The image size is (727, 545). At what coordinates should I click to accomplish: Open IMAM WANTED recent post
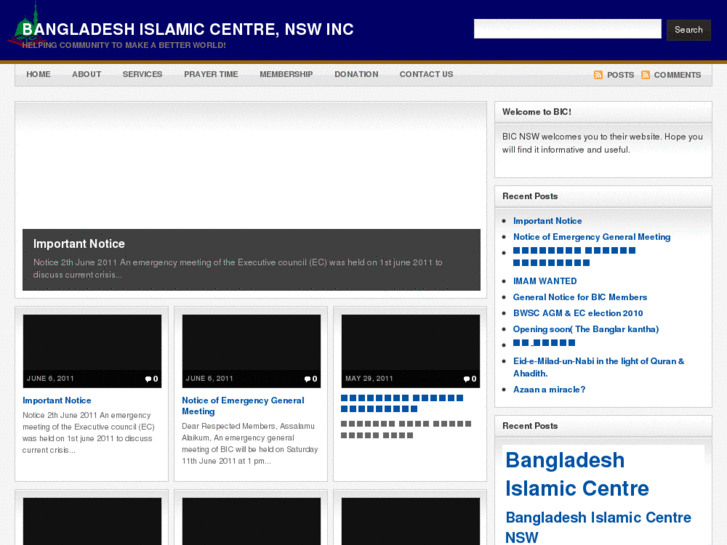(545, 281)
